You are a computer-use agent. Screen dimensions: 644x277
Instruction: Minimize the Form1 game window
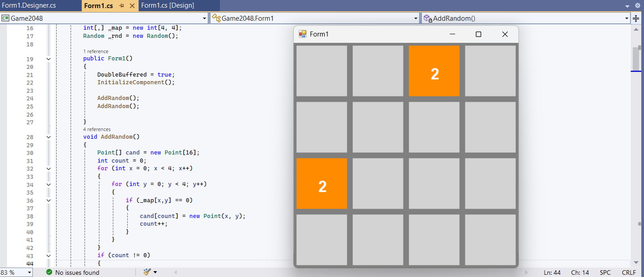tap(452, 34)
